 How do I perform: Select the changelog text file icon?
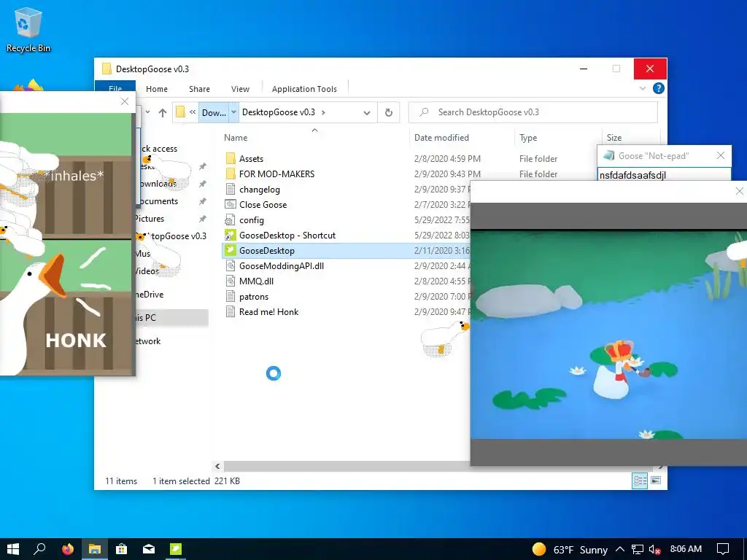pos(231,189)
